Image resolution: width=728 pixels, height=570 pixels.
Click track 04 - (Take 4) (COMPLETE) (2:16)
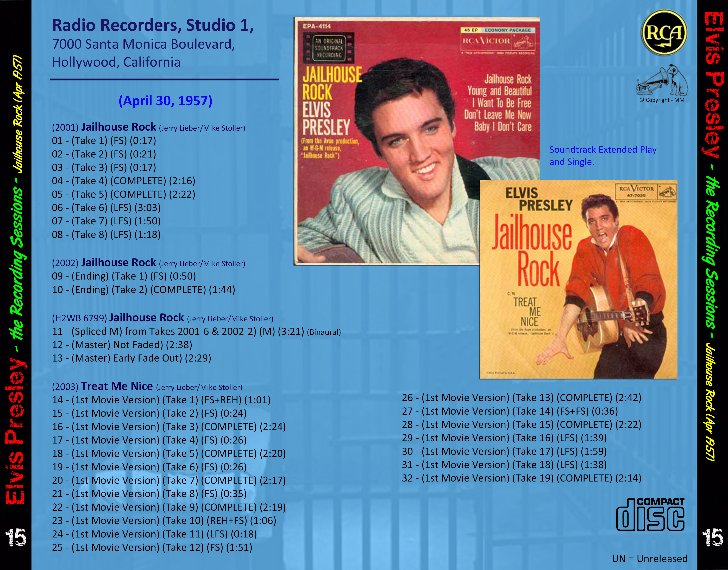point(123,181)
